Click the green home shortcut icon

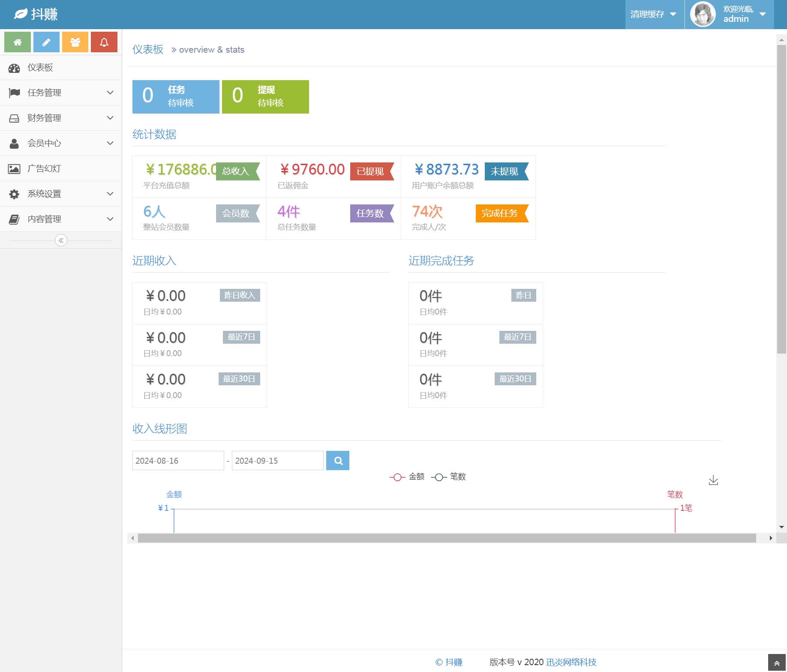[18, 42]
